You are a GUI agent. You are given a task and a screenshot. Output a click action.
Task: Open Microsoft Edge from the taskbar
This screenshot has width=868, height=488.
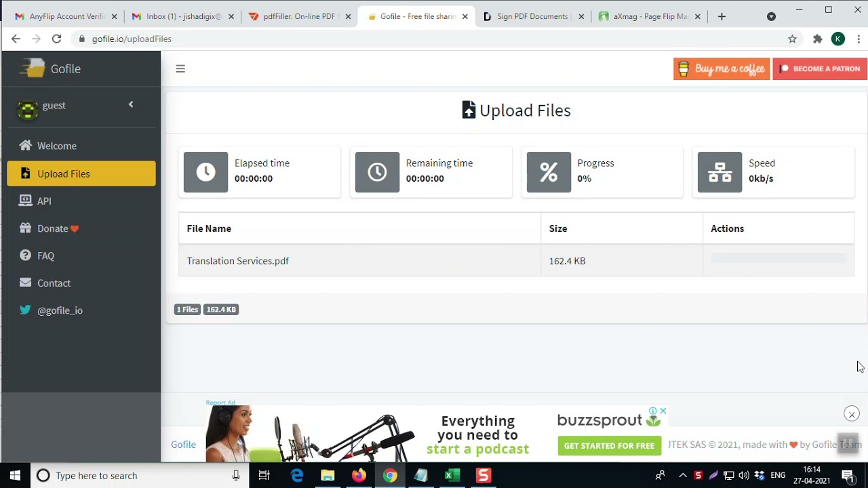(x=297, y=475)
